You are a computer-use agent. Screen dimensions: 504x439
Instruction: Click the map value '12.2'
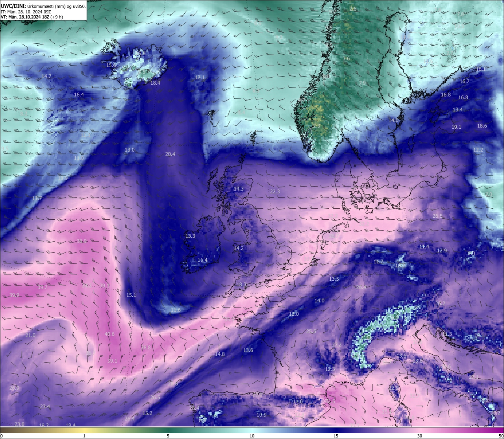478,150
